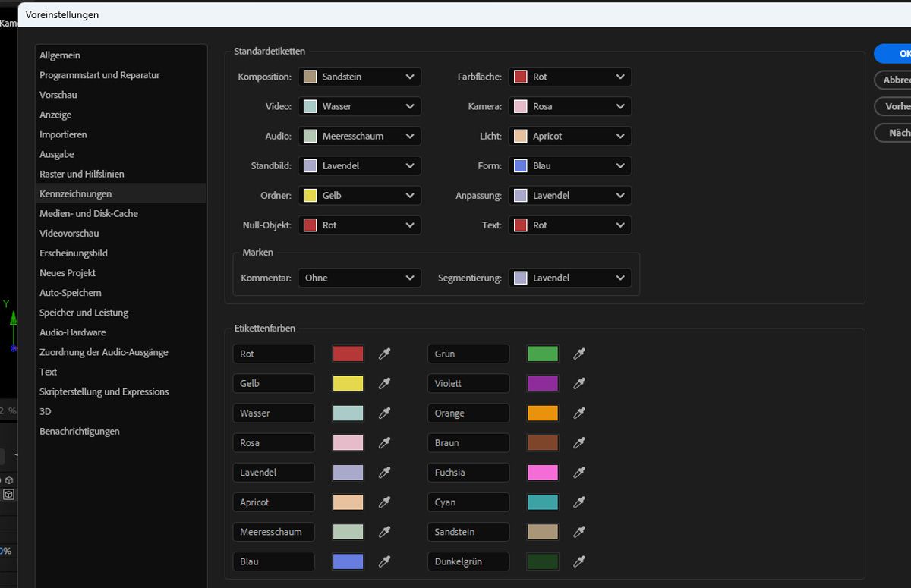Activate the Rosa label eyedropper

click(x=385, y=442)
